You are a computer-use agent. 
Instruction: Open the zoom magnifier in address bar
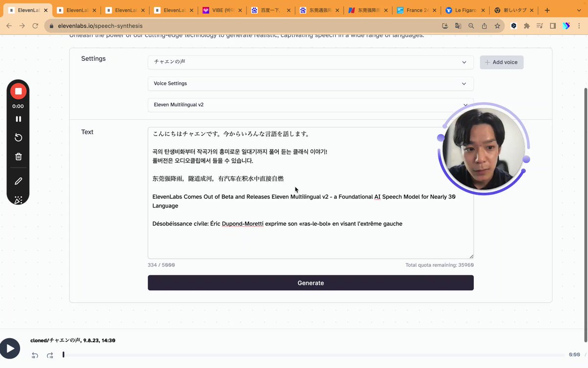(x=471, y=26)
